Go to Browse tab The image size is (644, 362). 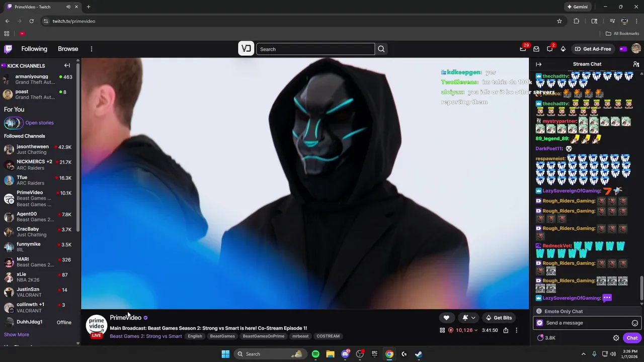68,49
